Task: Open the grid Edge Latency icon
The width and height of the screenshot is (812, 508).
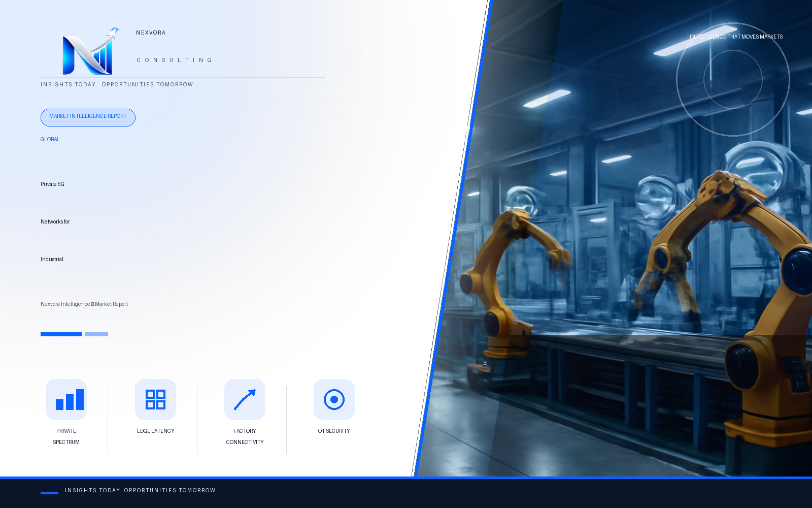Action: coord(155,399)
